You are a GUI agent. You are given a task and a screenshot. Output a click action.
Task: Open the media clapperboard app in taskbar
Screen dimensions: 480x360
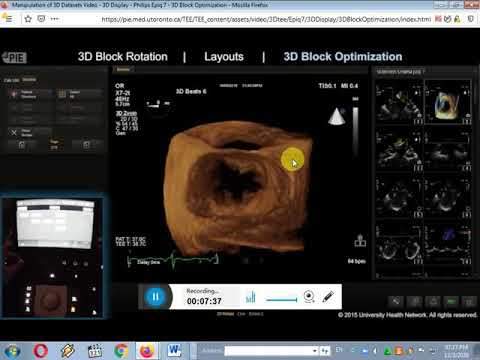pyautogui.click(x=95, y=351)
